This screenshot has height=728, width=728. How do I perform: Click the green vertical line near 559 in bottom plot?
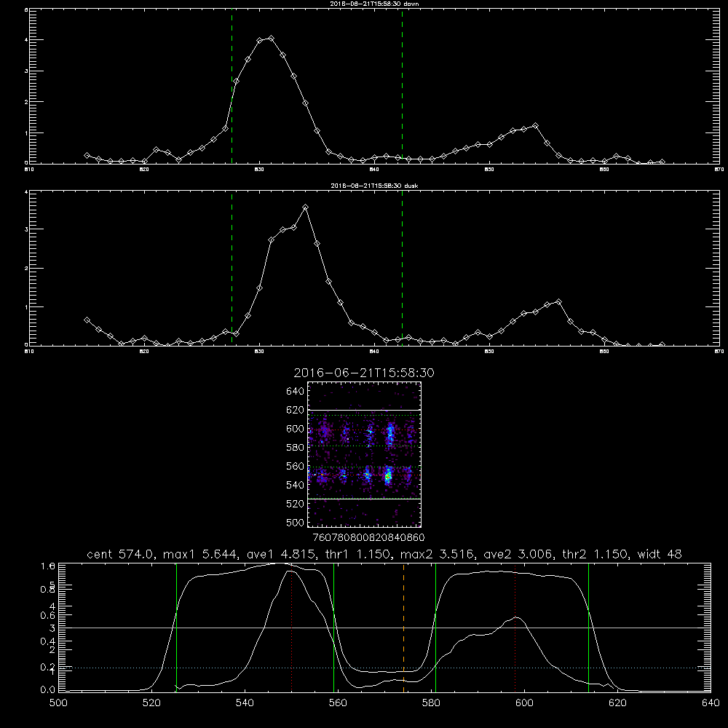point(334,628)
